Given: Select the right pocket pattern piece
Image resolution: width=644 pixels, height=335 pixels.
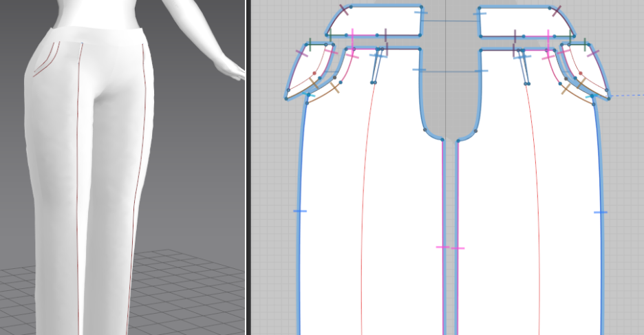Looking at the screenshot, I should [x=588, y=69].
